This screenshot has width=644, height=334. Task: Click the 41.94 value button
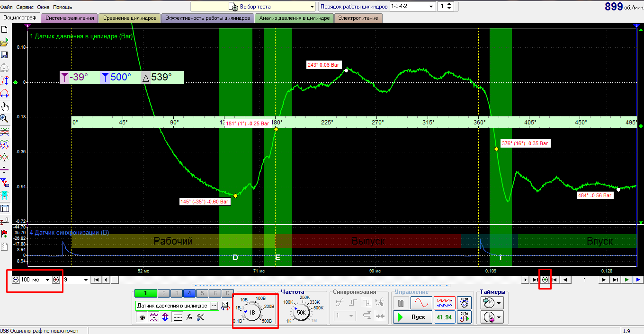pos(444,317)
